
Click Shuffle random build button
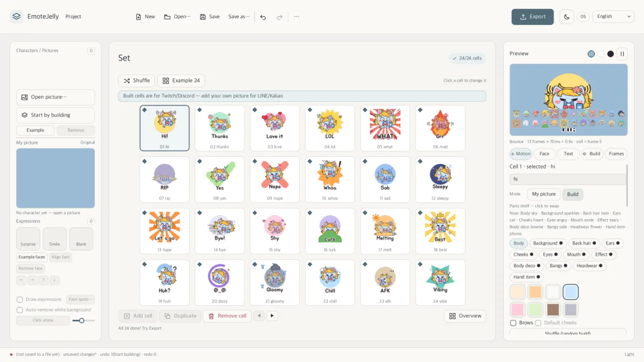click(x=568, y=332)
